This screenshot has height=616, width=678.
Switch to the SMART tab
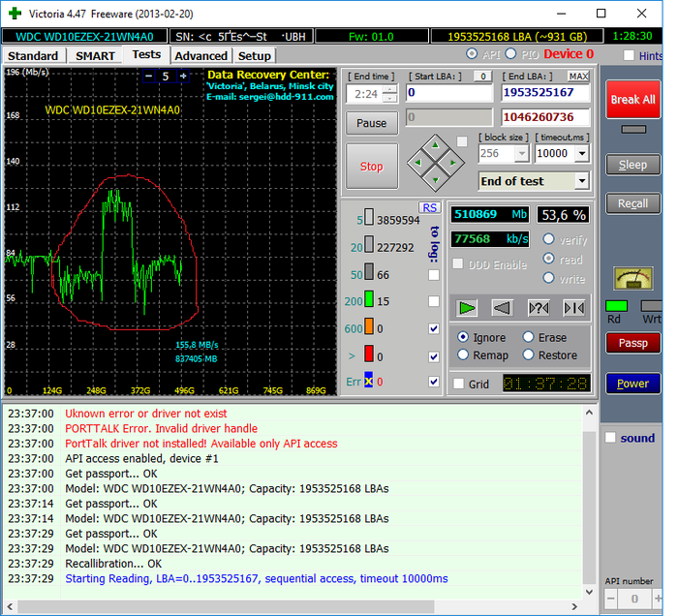point(95,56)
